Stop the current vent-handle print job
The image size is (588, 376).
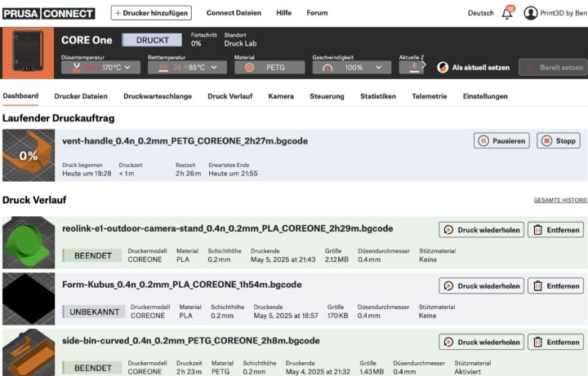(x=559, y=141)
